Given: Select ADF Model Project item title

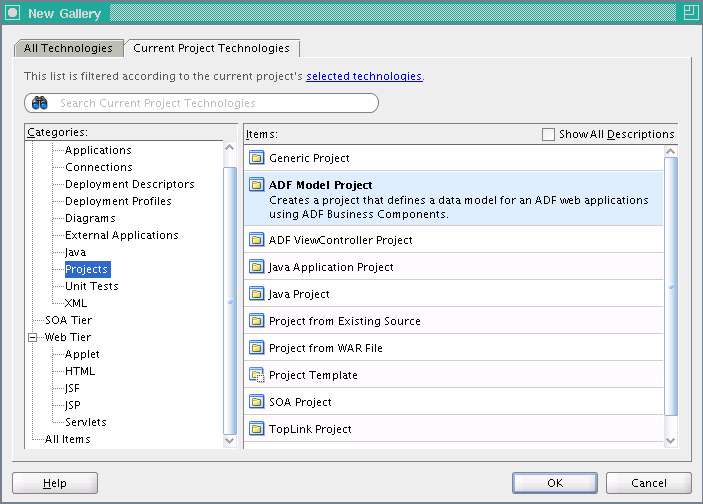Looking at the screenshot, I should click(320, 185).
